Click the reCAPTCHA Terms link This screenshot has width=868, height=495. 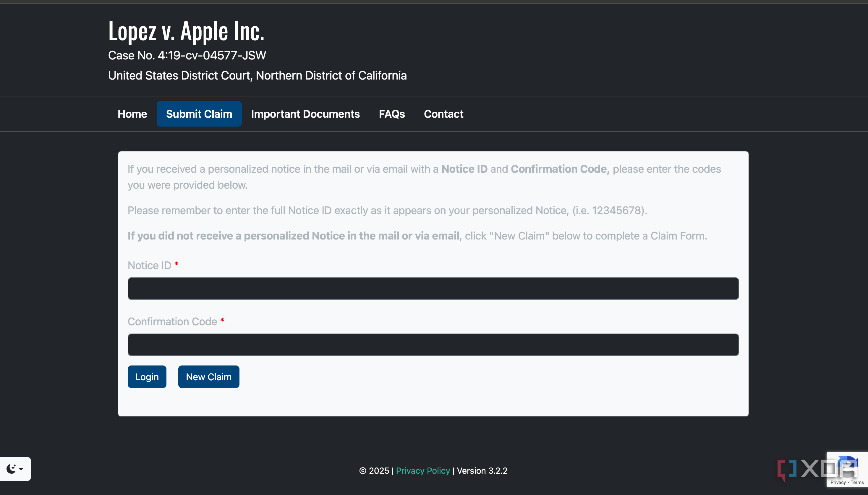tap(857, 482)
